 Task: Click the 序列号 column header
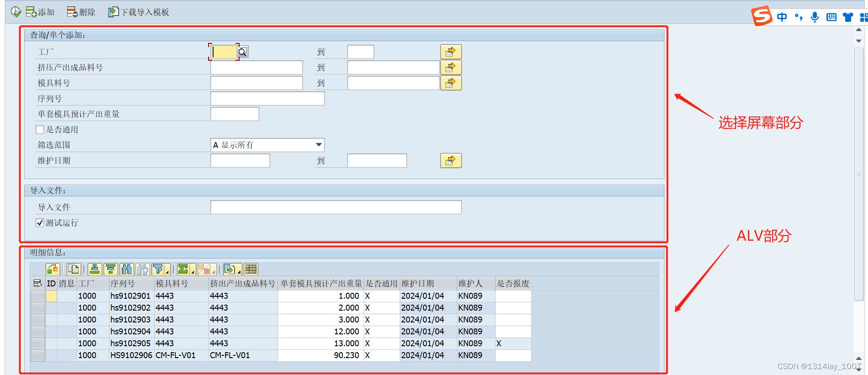(132, 284)
